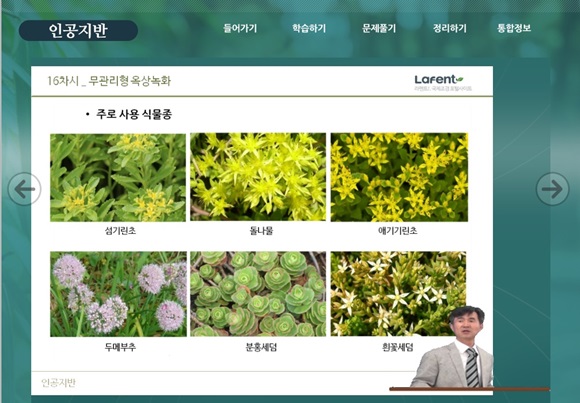Click the 인공지반 slide footer text

58,383
